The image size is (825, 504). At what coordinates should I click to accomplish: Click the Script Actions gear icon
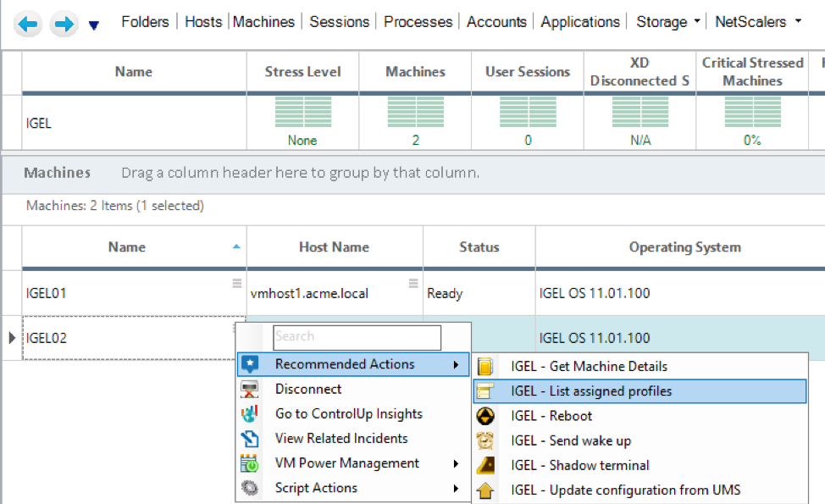click(x=249, y=488)
